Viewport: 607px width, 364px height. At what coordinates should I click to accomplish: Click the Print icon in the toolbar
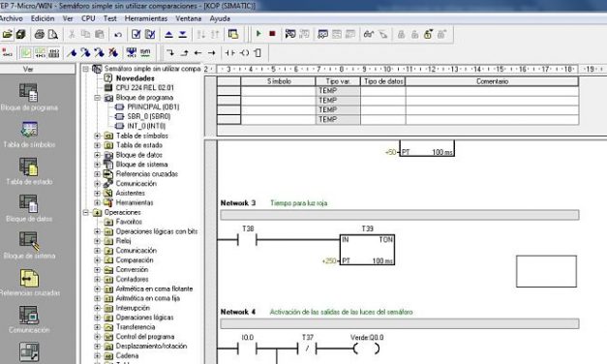point(40,35)
